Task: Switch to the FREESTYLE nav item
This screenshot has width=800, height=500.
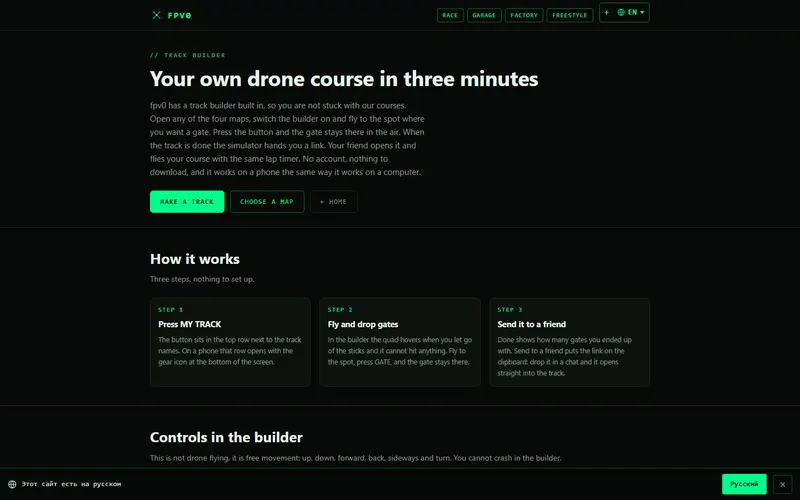Action: pos(569,15)
